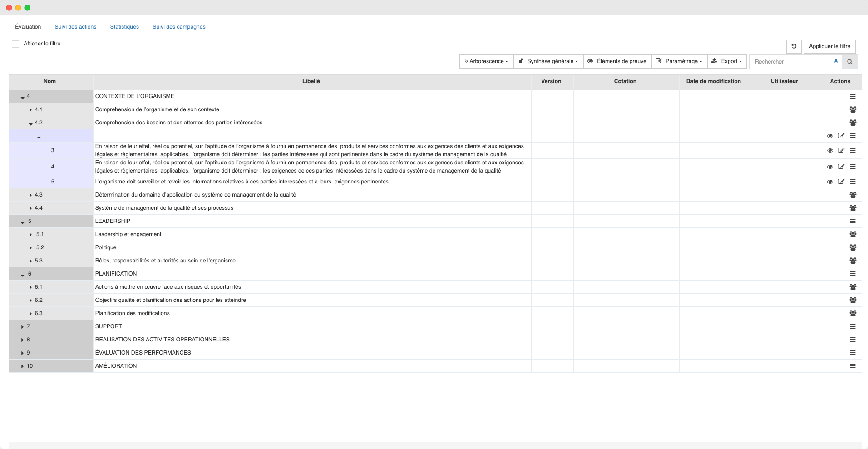Image resolution: width=868 pixels, height=449 pixels.
Task: Expand chapter 10 AMÉLIORATION node
Action: pyautogui.click(x=22, y=366)
